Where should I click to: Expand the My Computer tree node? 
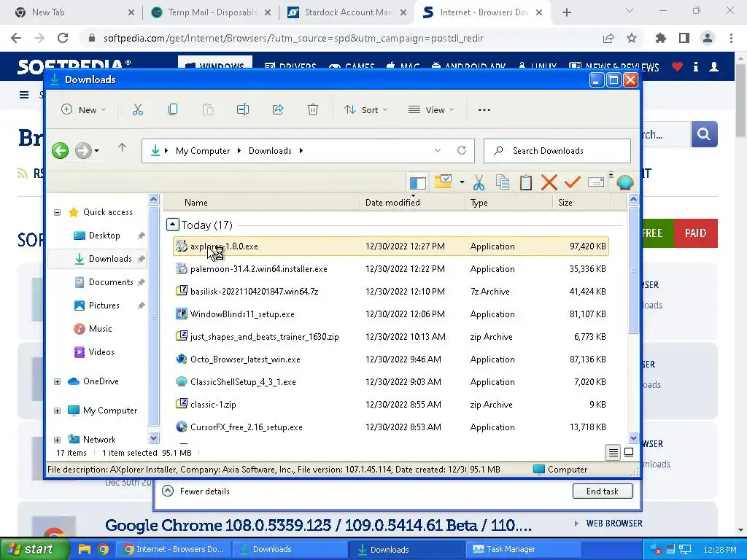pyautogui.click(x=57, y=411)
